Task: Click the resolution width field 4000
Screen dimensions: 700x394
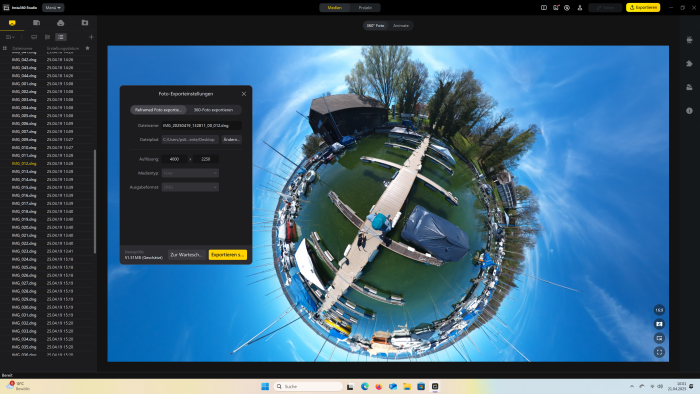Action: tap(174, 159)
